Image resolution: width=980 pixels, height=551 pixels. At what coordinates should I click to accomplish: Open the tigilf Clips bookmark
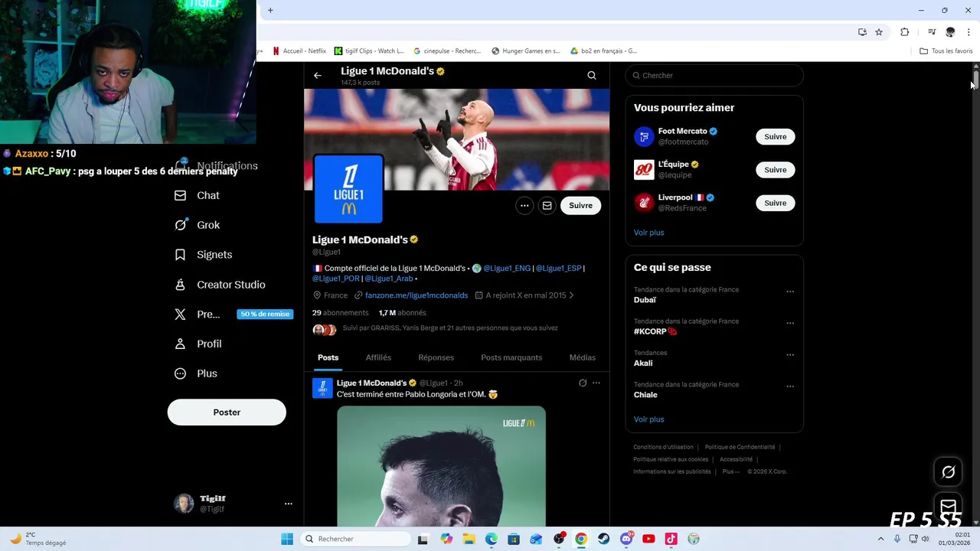[369, 51]
